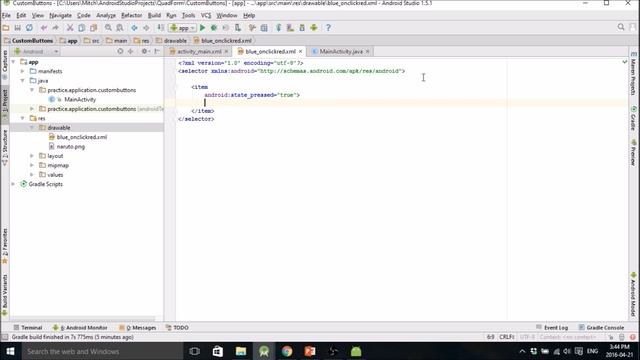Open the Gradle side panel tab
Screen dimensions: 640x360
tap(633, 119)
